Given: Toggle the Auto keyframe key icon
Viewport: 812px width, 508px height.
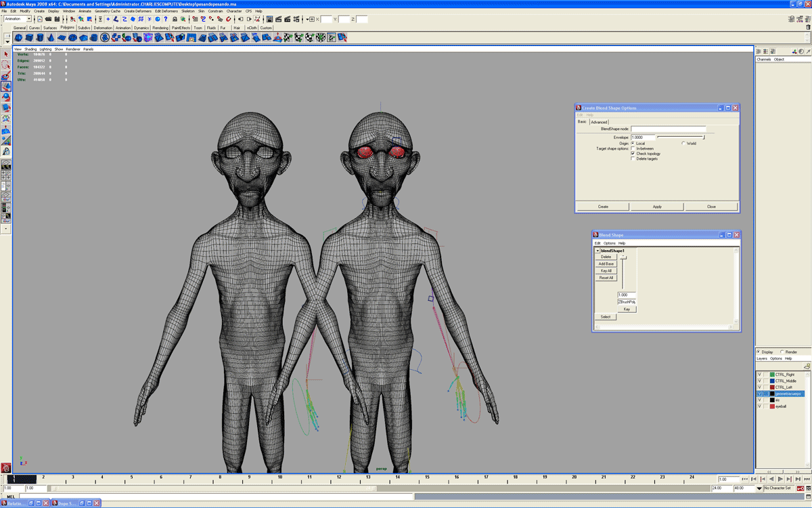Looking at the screenshot, I should tap(800, 488).
